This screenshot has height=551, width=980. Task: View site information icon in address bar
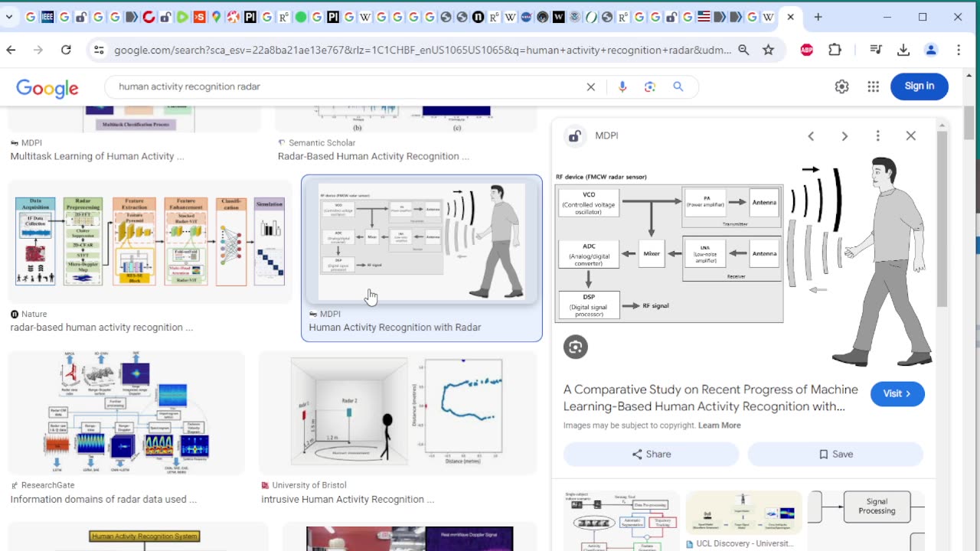pyautogui.click(x=98, y=50)
